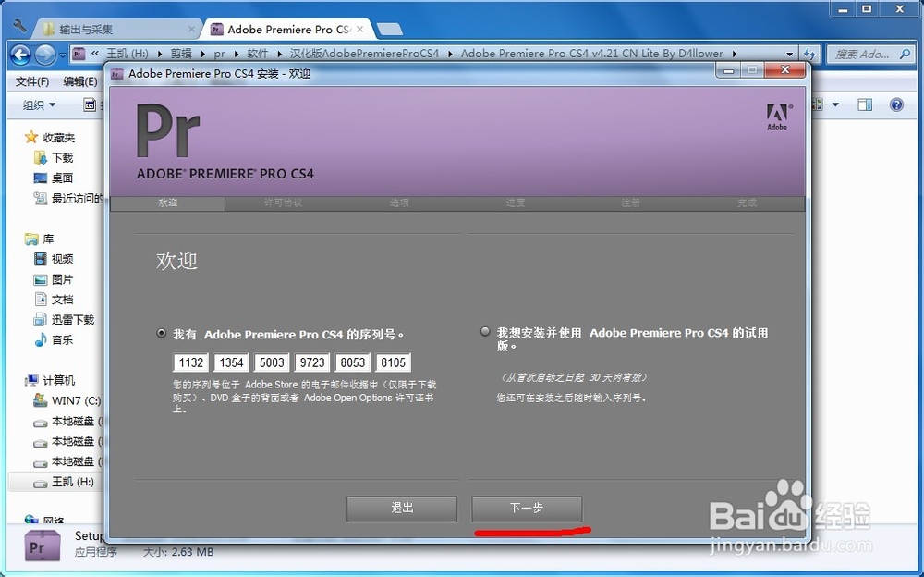
Task: Refresh the explorer folder view
Action: click(x=809, y=55)
